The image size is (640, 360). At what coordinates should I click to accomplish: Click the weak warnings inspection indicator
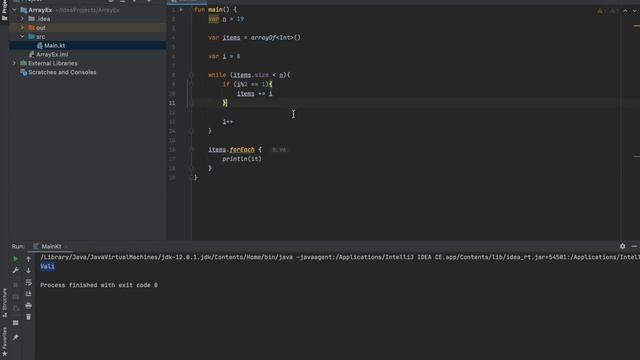point(612,11)
